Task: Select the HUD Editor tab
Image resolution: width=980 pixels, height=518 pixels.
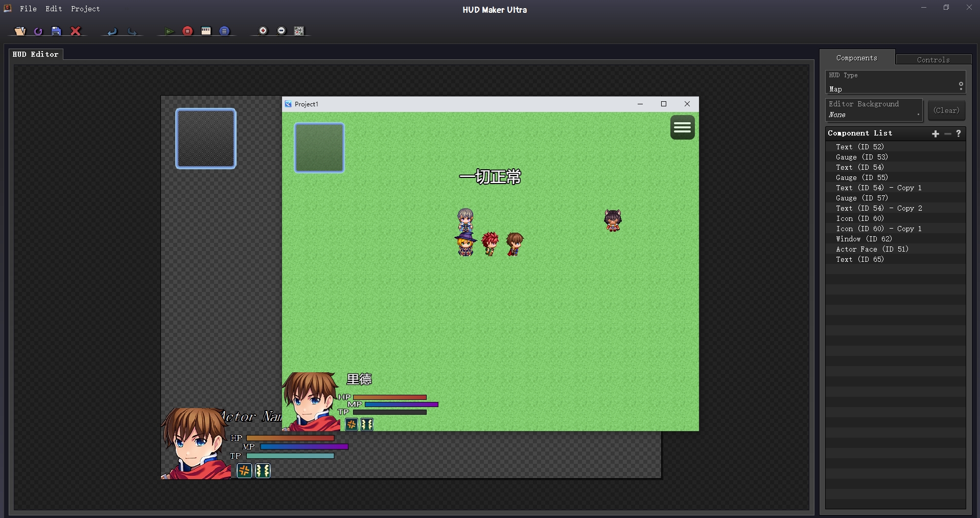Action: point(36,54)
